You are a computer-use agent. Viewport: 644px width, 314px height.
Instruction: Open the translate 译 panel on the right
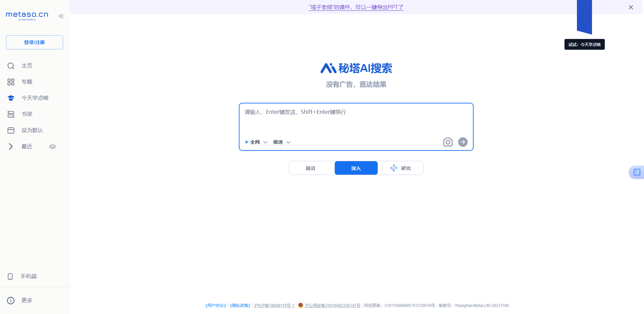[637, 172]
